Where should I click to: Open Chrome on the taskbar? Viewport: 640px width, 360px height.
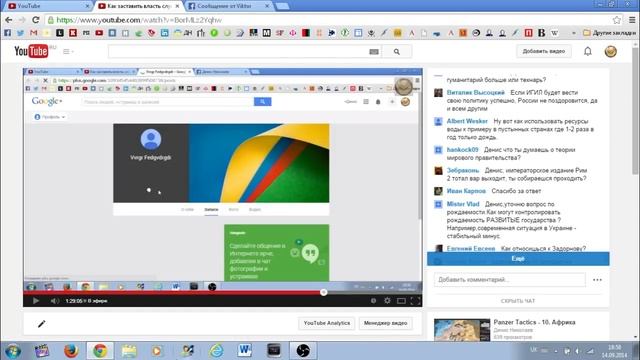pyautogui.click(x=100, y=351)
